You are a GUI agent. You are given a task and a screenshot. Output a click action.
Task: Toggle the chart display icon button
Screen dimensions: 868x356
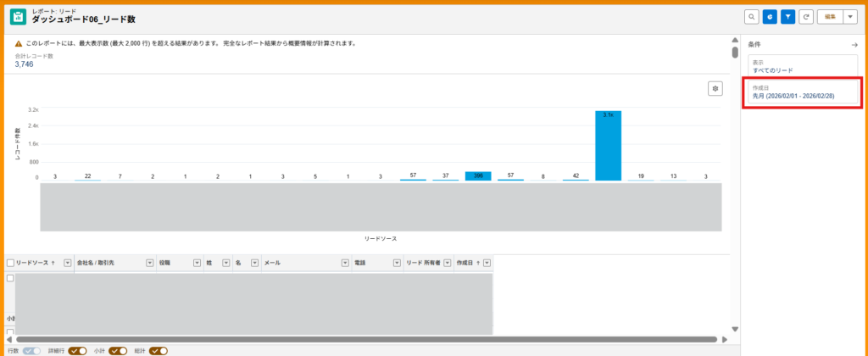770,17
